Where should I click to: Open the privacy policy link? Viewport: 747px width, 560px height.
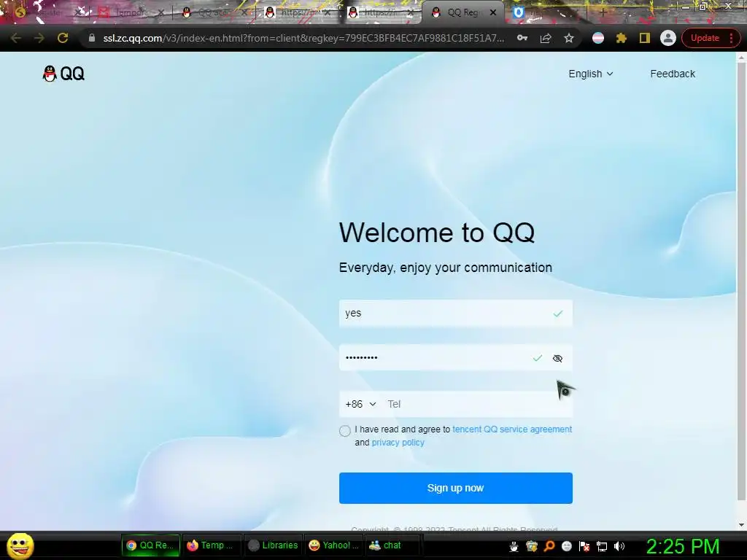tap(398, 443)
